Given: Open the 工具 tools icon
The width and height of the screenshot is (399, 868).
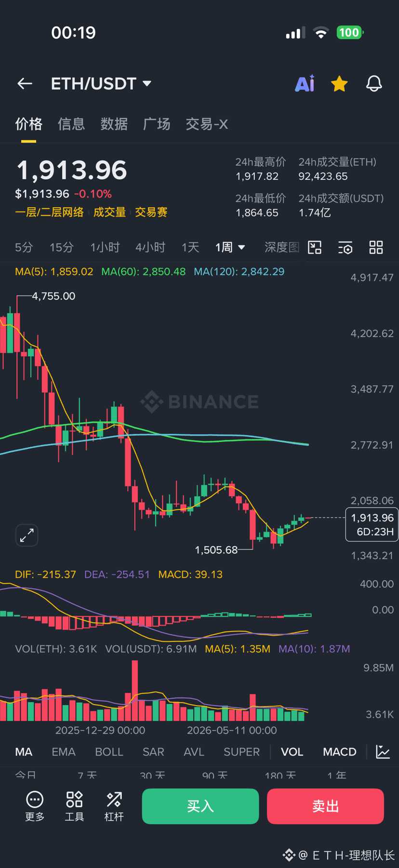Looking at the screenshot, I should tap(75, 806).
